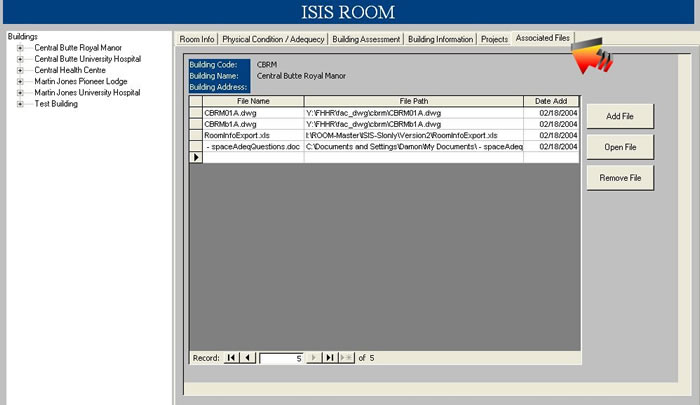The width and height of the screenshot is (700, 405).
Task: Click the File Path column header
Action: pos(413,101)
